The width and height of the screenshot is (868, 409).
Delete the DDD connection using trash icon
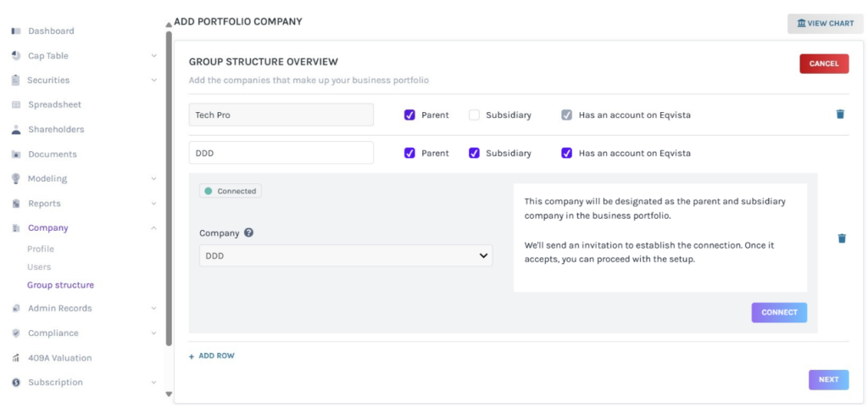[x=841, y=238]
